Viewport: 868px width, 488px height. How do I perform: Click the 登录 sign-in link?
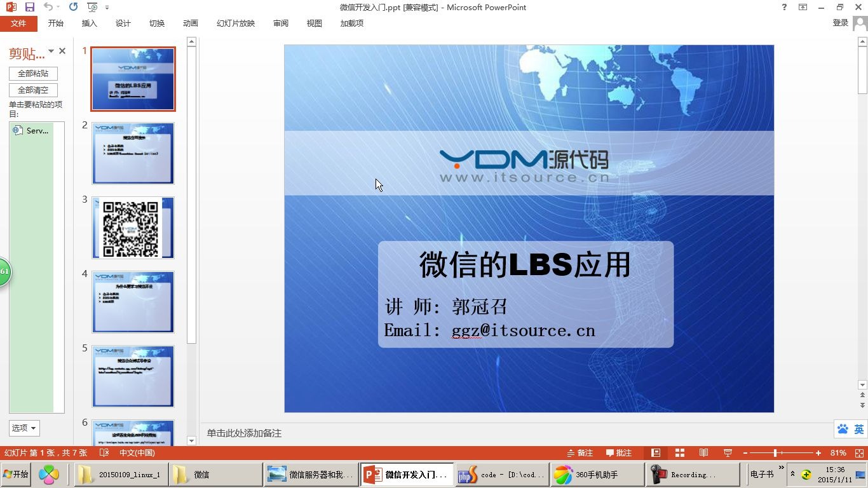click(841, 22)
